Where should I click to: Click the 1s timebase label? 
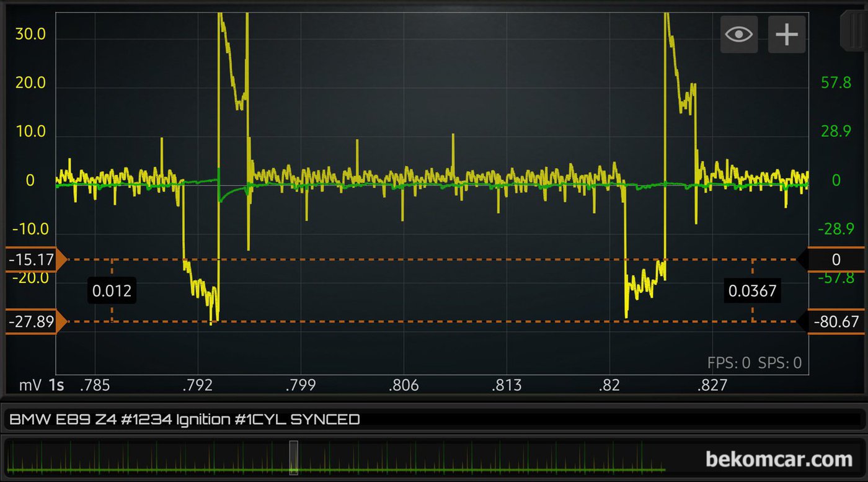click(x=56, y=385)
